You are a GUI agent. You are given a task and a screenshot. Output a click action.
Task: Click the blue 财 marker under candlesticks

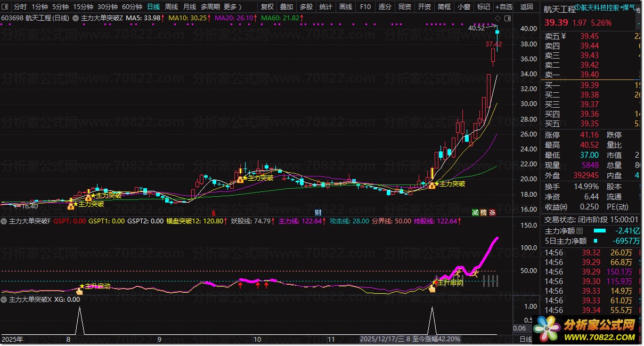click(317, 212)
